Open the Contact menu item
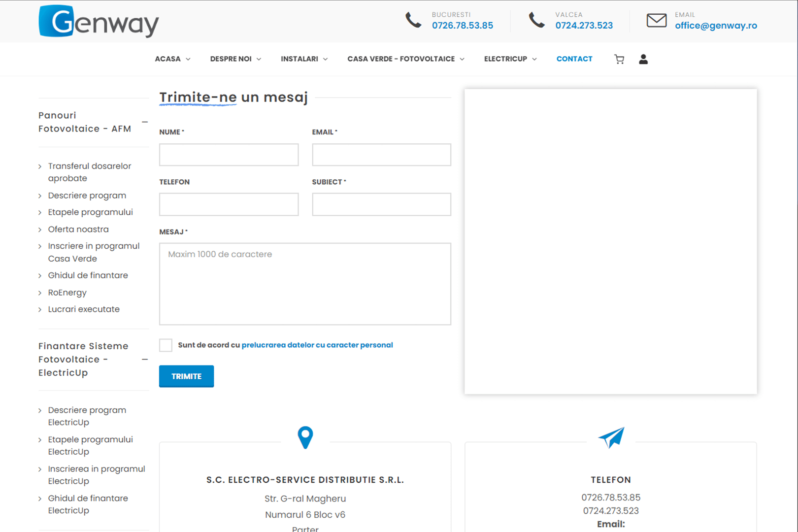This screenshot has height=532, width=798. tap(574, 59)
